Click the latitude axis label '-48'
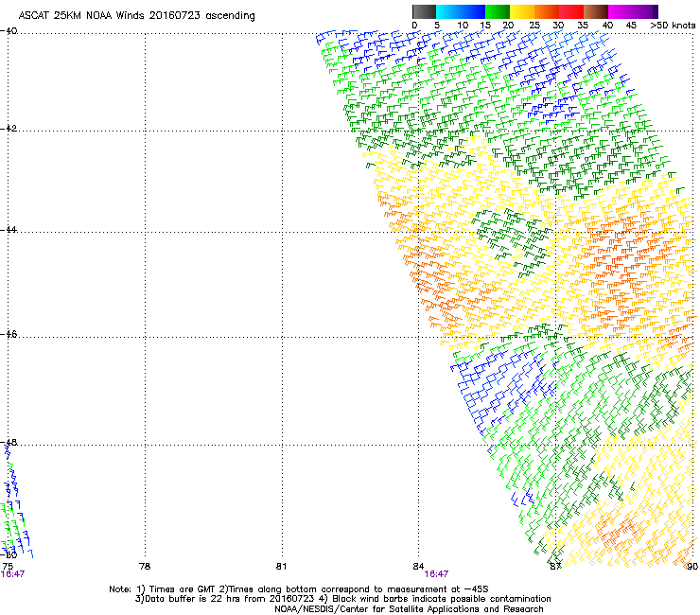Viewport: 700px width, 615px height. pos(9,442)
